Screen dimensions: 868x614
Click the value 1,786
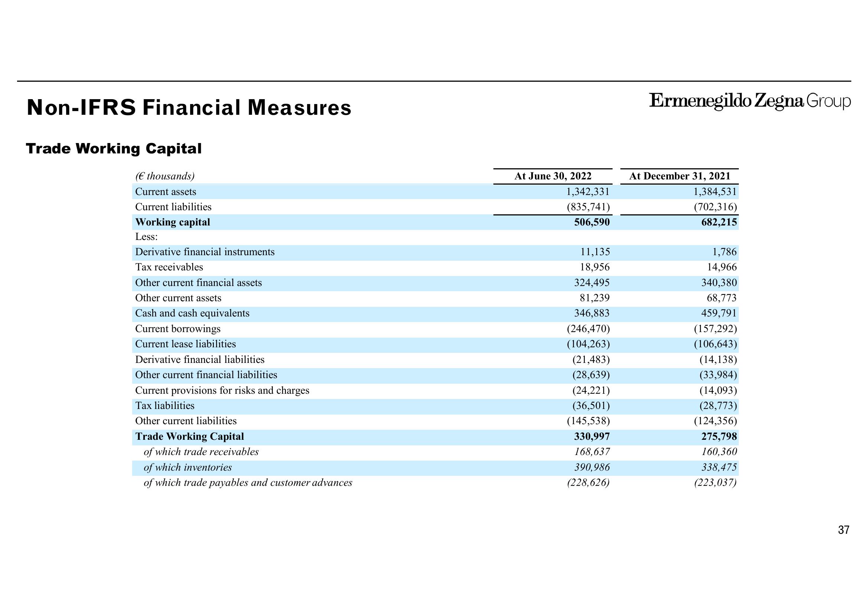point(725,252)
